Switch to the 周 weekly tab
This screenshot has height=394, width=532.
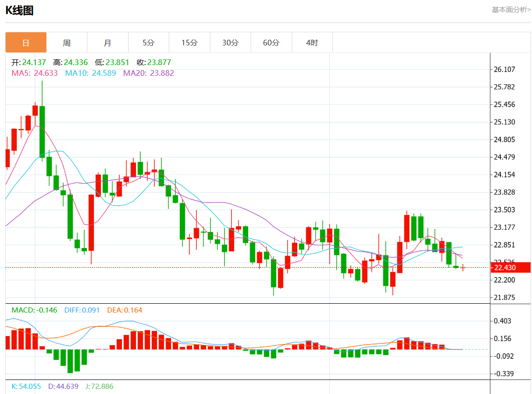[x=67, y=43]
